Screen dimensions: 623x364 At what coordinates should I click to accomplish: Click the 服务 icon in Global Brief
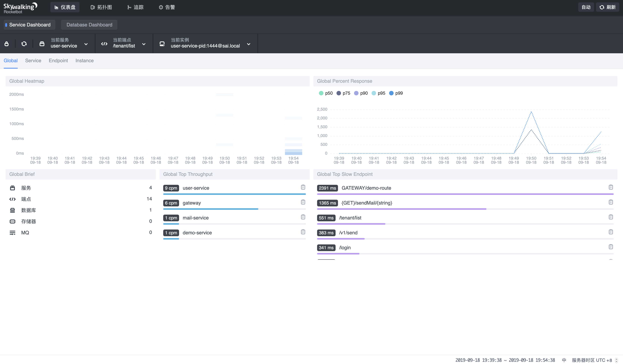(12, 188)
